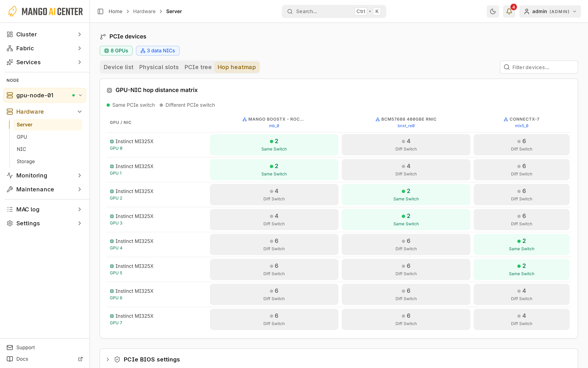This screenshot has width=588, height=368.
Task: Click the Monitoring pulse icon
Action: 10,175
